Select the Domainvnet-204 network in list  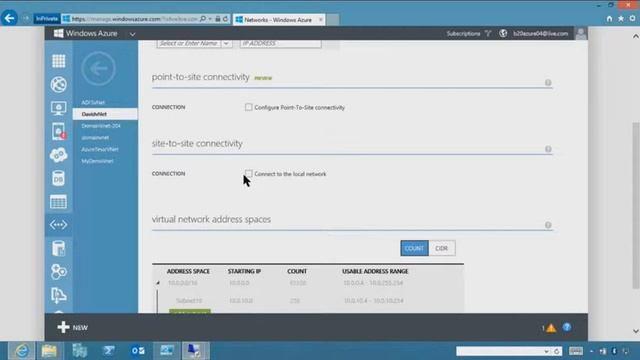101,126
